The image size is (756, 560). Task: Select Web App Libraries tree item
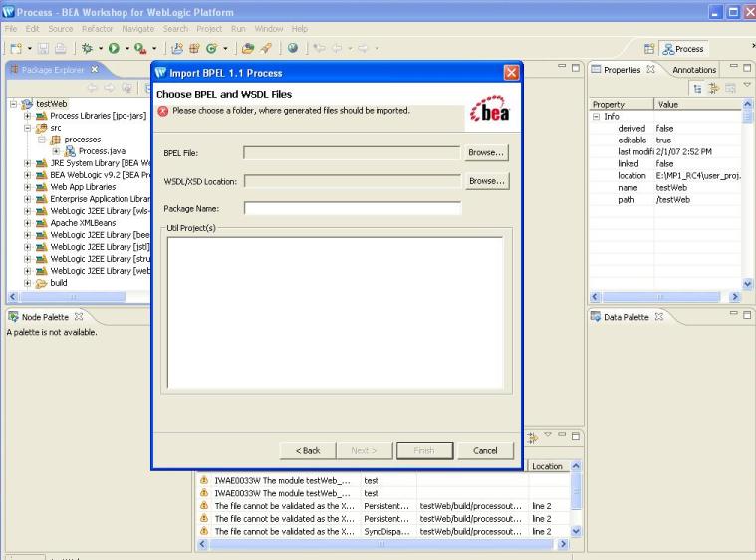pyautogui.click(x=83, y=187)
